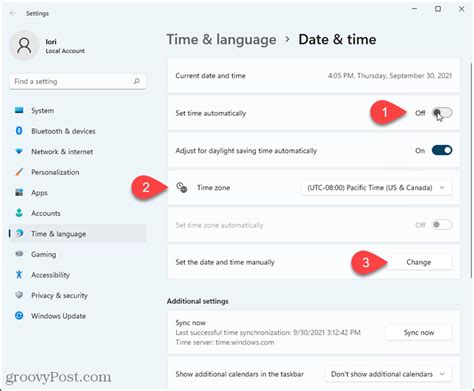This screenshot has height=391, width=474.
Task: Click the Last successful time synchronization text
Action: pos(268,333)
